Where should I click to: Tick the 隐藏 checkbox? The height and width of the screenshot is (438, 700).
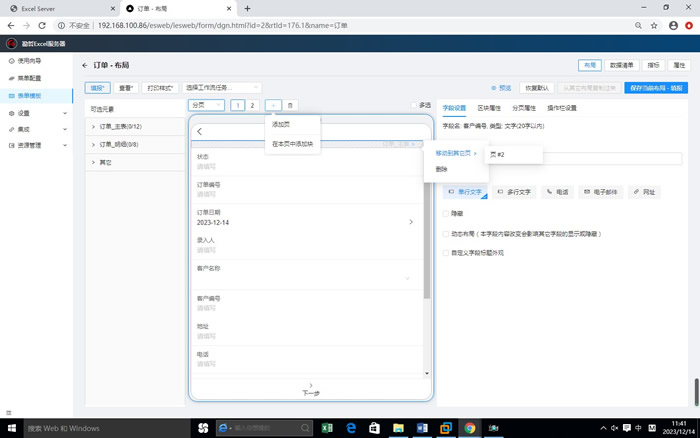(446, 213)
